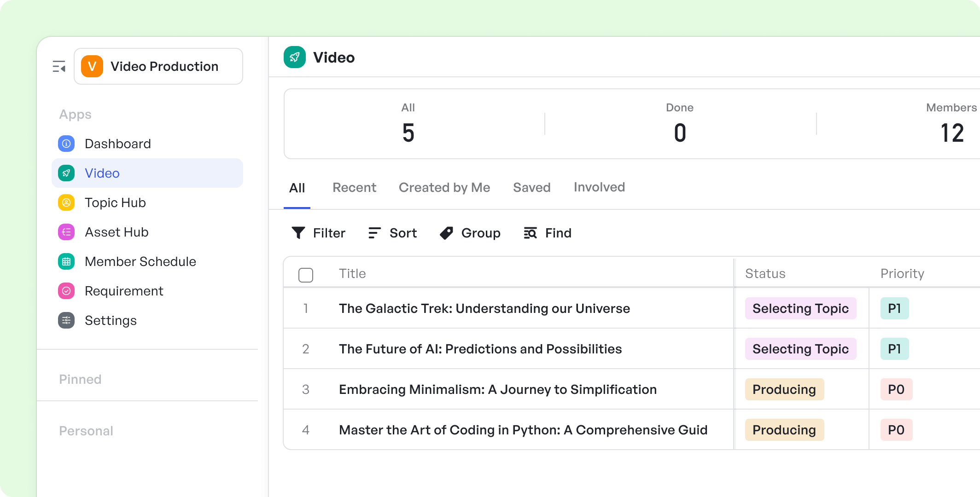Screen dimensions: 980x497
Task: Click the Video rocket icon in sidebar
Action: [66, 173]
